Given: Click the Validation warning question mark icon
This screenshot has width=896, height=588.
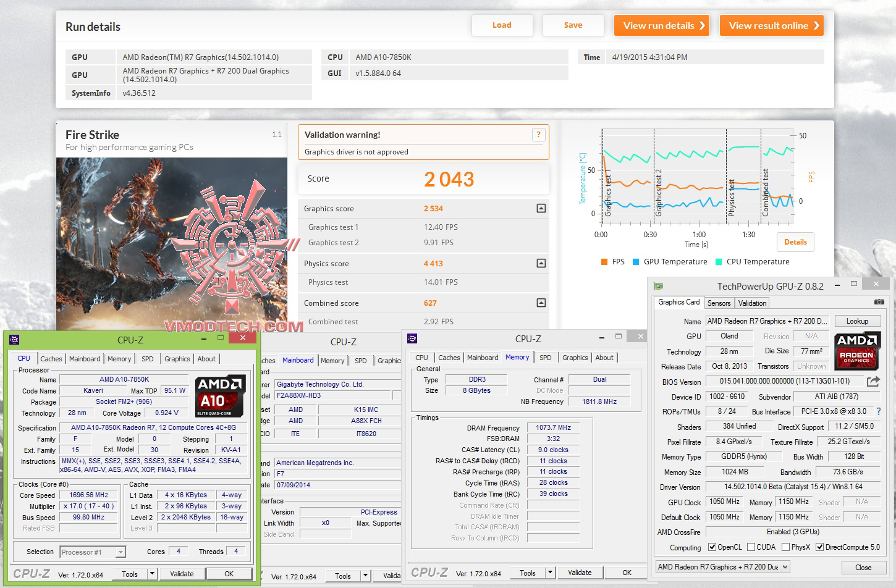Looking at the screenshot, I should 538,135.
